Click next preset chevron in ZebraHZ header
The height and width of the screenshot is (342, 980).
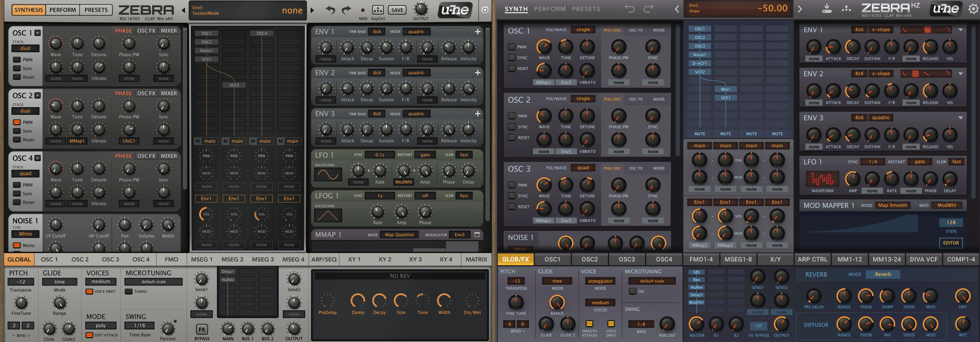coord(800,9)
